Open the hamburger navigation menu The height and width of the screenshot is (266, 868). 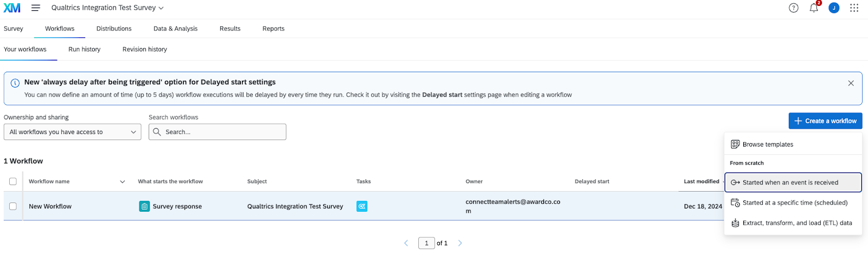(36, 8)
